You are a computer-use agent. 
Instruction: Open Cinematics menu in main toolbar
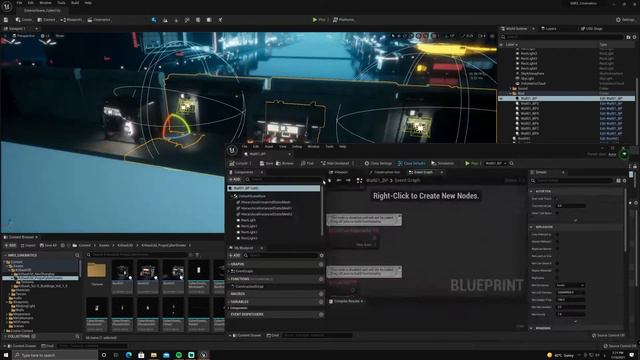99,20
